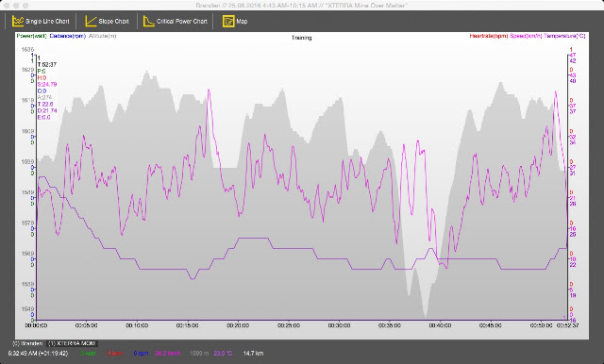
Task: Click the 'S:24.79' speed cursor readout
Action: click(47, 84)
